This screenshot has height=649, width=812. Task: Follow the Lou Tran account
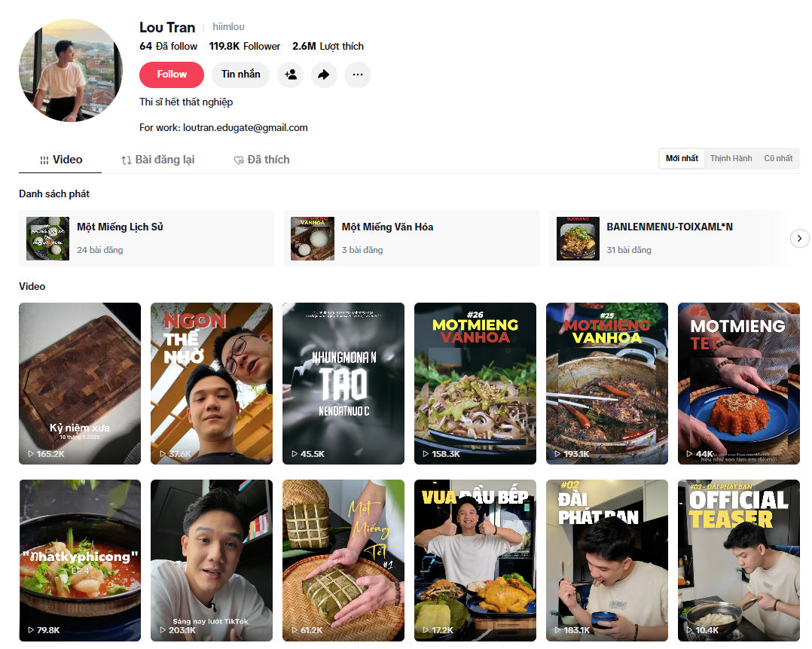pyautogui.click(x=172, y=75)
